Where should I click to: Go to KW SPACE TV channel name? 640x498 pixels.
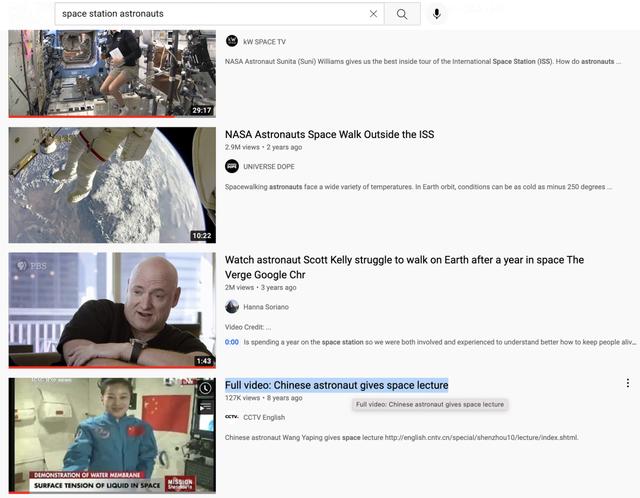264,42
